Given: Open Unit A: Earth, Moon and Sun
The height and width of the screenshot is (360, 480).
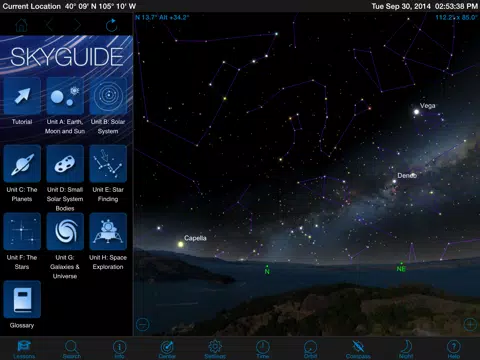Looking at the screenshot, I should [65, 96].
